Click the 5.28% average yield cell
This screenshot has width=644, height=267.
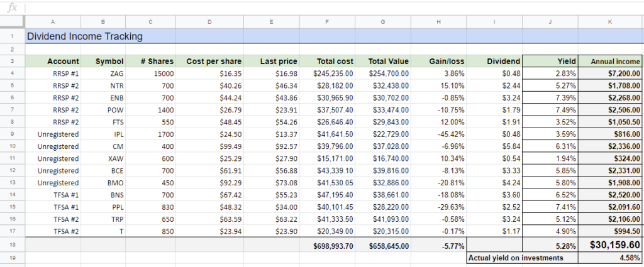550,245
